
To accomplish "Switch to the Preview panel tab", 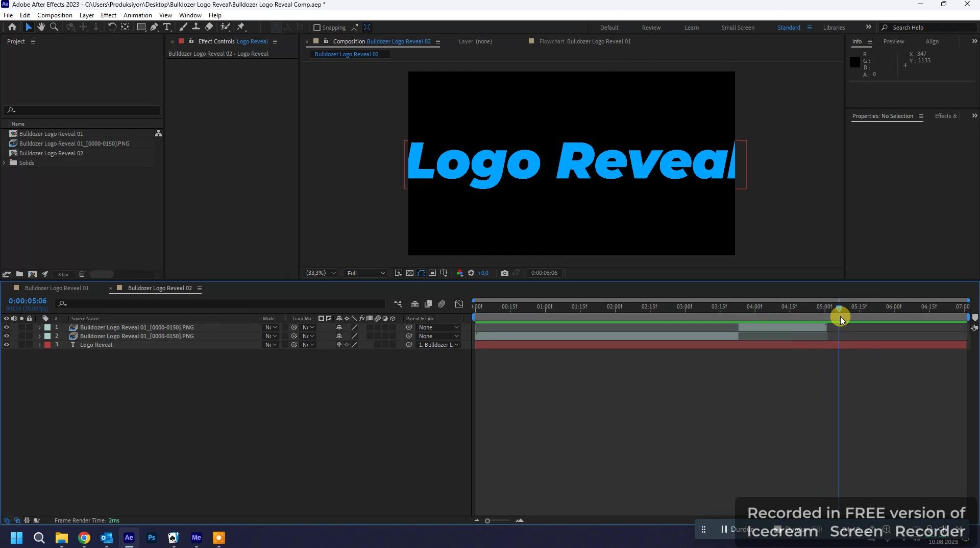I will (x=893, y=41).
